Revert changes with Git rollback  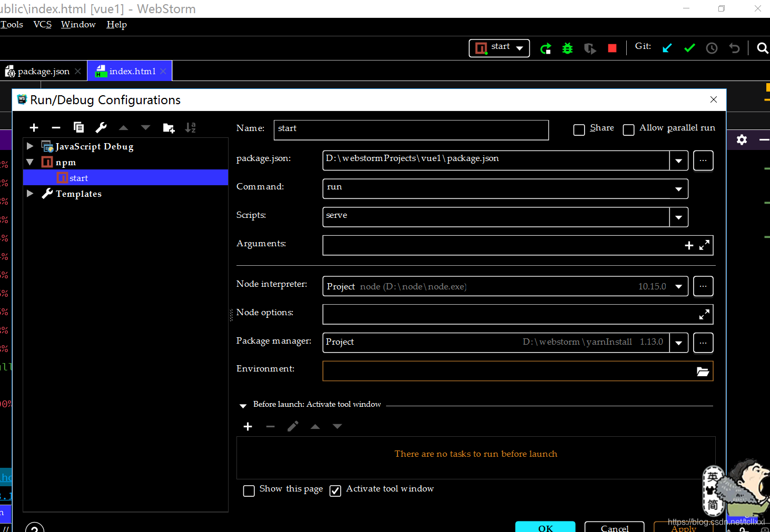734,48
